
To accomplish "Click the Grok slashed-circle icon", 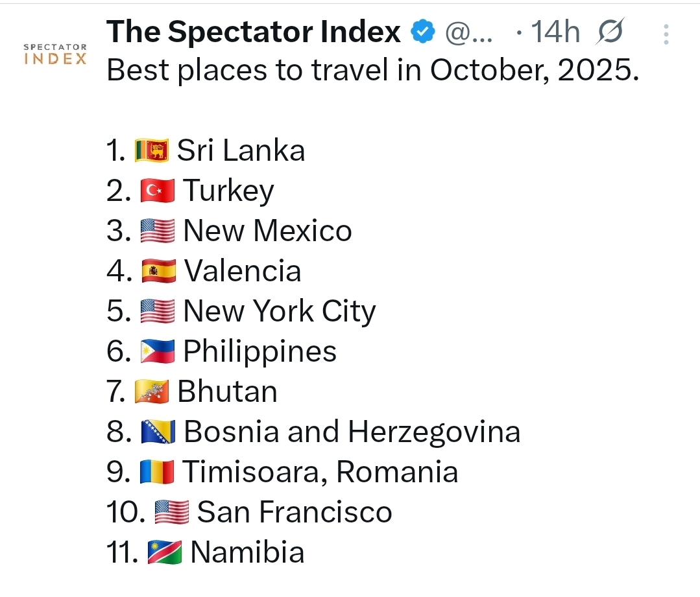I will pyautogui.click(x=609, y=32).
